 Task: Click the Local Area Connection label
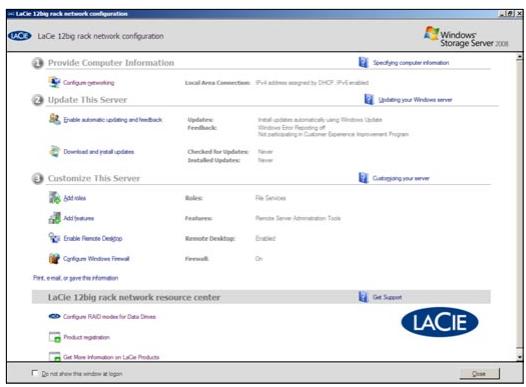pyautogui.click(x=217, y=83)
